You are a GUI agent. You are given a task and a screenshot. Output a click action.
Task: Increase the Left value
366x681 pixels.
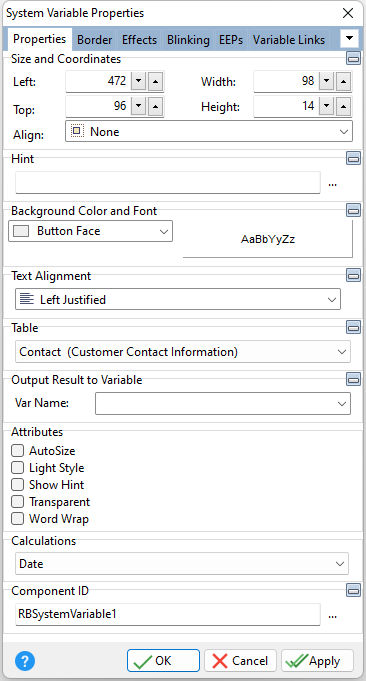click(156, 81)
